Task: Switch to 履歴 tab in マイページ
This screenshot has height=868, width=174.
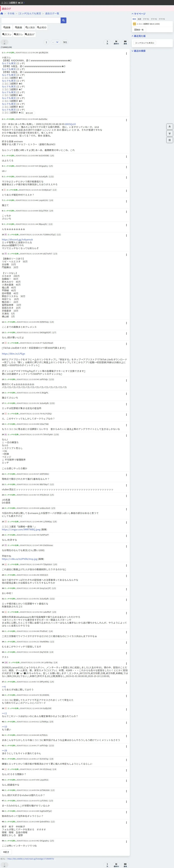Action: point(134,19)
